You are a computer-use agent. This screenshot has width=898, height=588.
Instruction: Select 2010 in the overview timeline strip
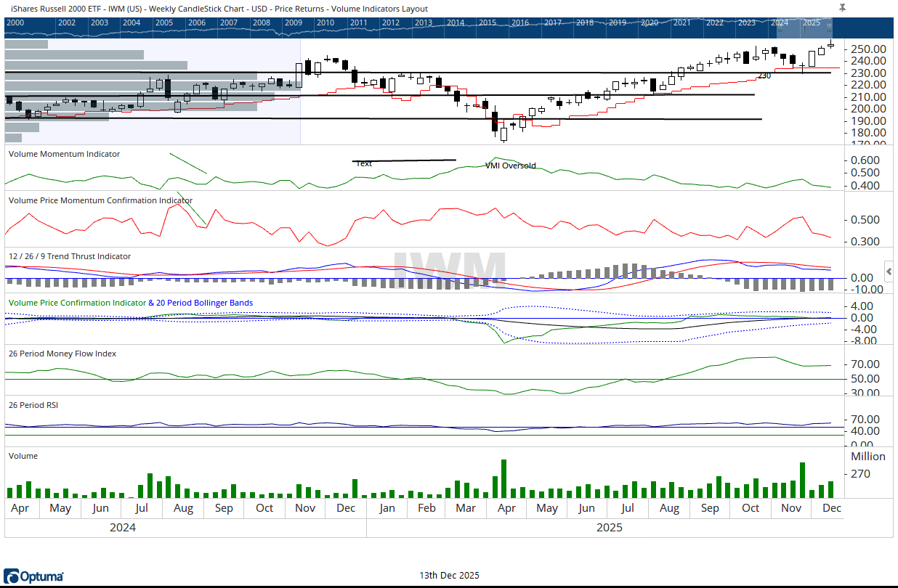click(x=325, y=23)
